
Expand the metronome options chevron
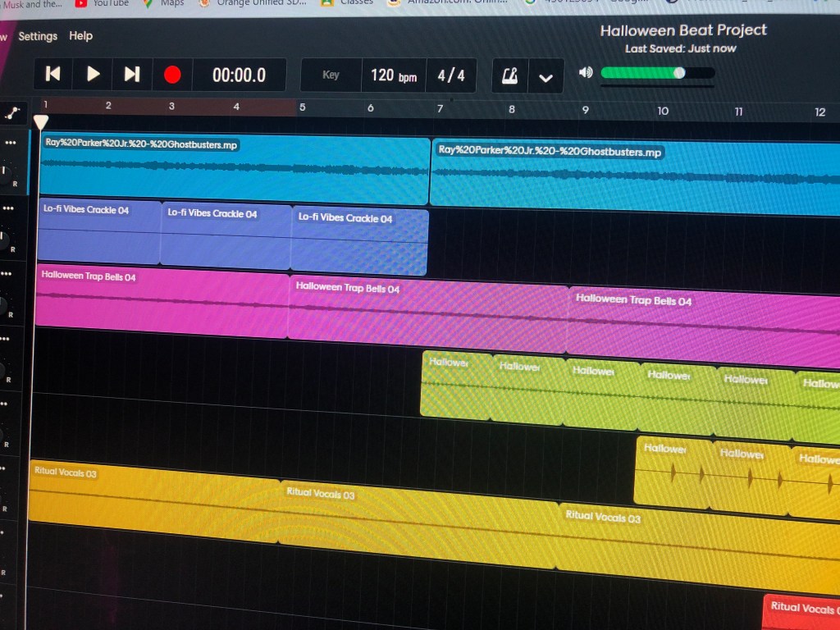point(546,78)
